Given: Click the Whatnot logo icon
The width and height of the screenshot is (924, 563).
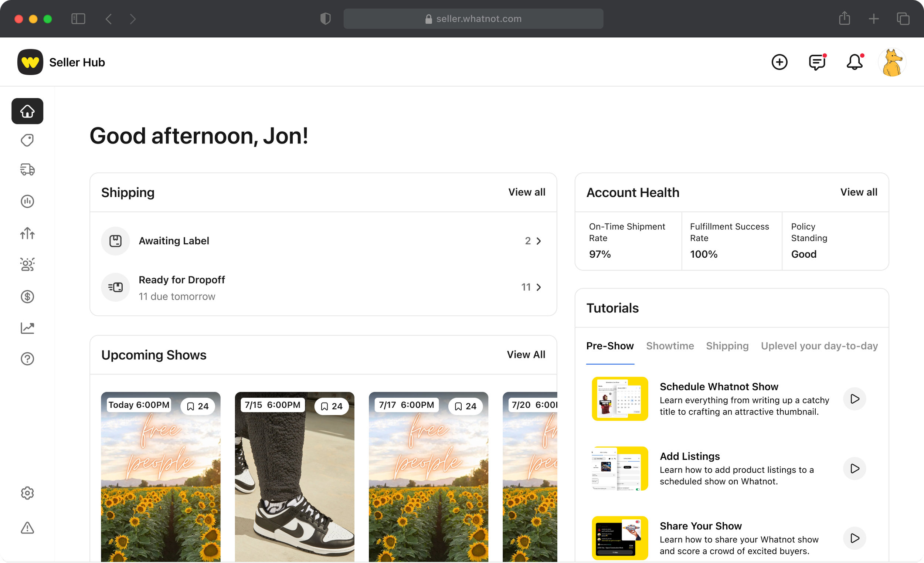Looking at the screenshot, I should 30,62.
